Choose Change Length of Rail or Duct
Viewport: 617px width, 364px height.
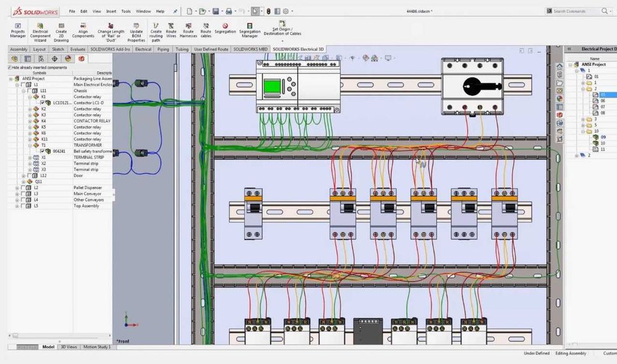(110, 32)
